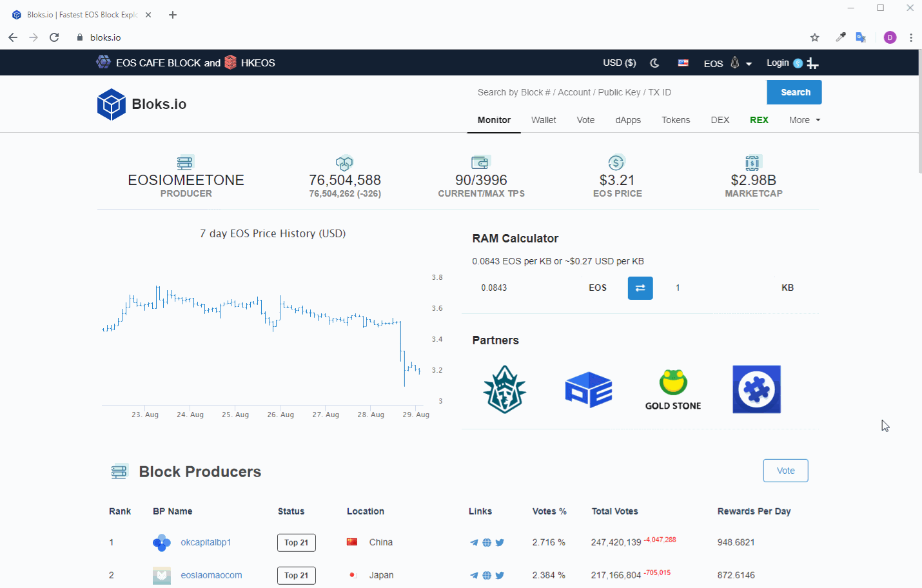
Task: Click the EOS price dollar icon
Action: (616, 162)
